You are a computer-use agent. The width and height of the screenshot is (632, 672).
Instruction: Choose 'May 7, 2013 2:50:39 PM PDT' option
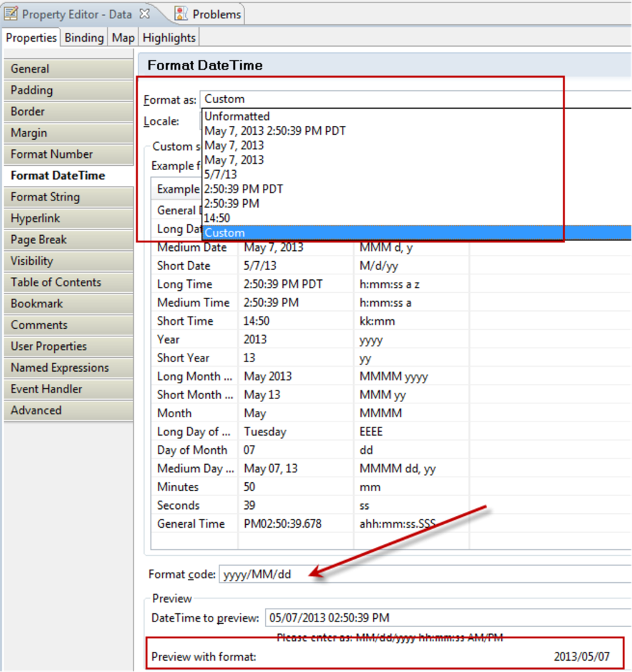pyautogui.click(x=416, y=131)
